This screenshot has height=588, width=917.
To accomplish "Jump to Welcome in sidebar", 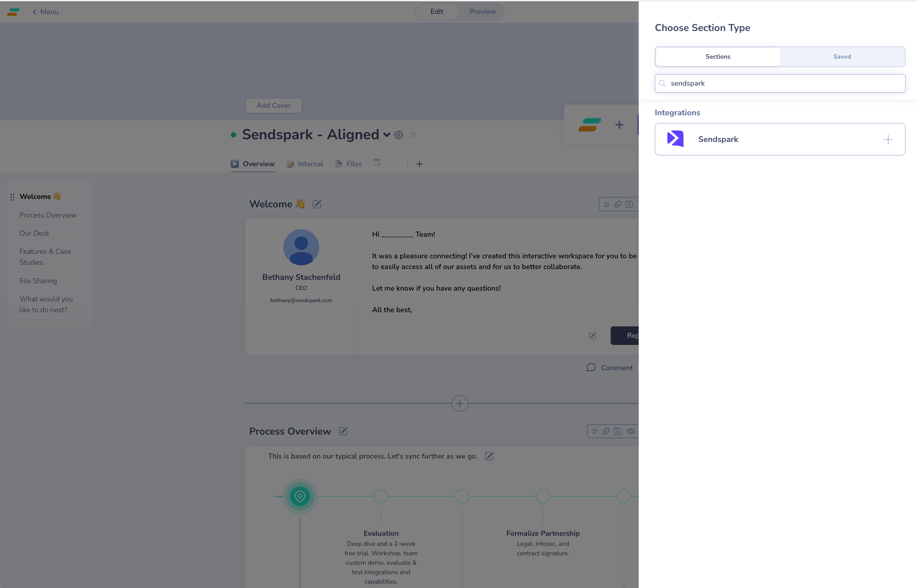I will [40, 196].
